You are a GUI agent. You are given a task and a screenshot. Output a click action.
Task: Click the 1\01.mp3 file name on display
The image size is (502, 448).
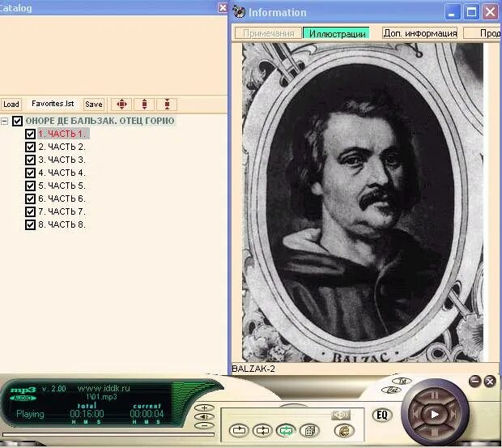pyautogui.click(x=101, y=397)
